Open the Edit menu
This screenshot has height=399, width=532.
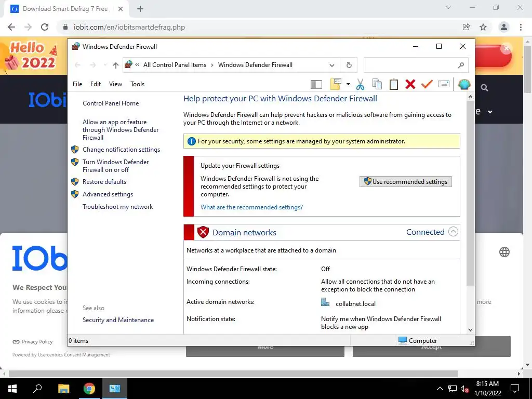point(96,84)
